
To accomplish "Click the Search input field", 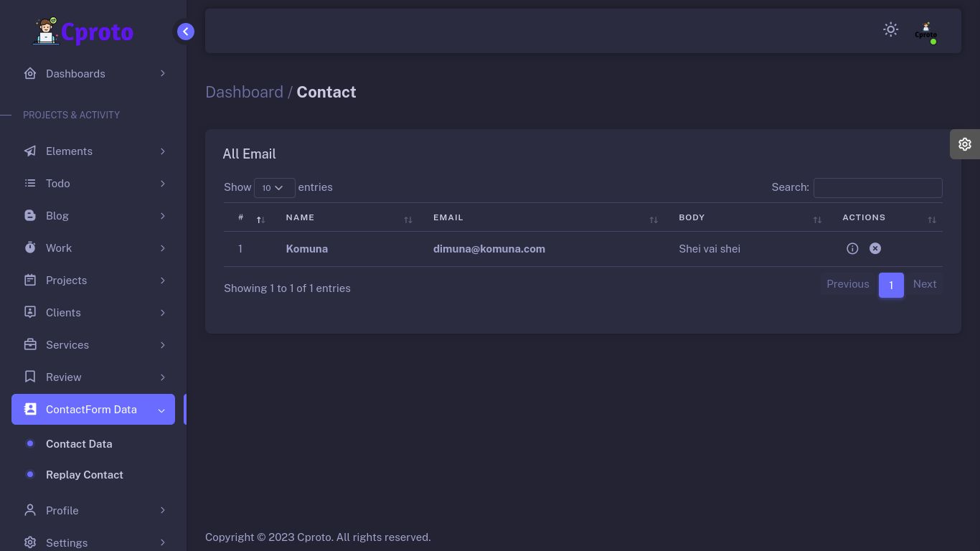I will click(x=877, y=188).
